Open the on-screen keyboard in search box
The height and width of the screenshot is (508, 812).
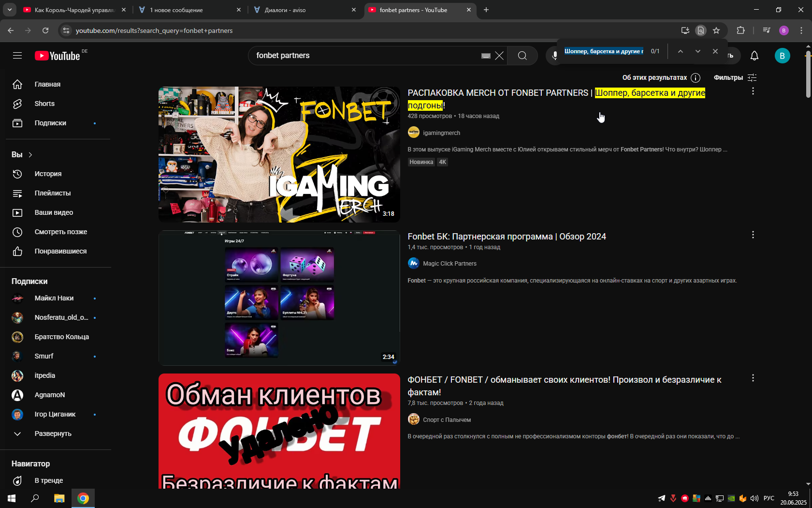coord(486,56)
